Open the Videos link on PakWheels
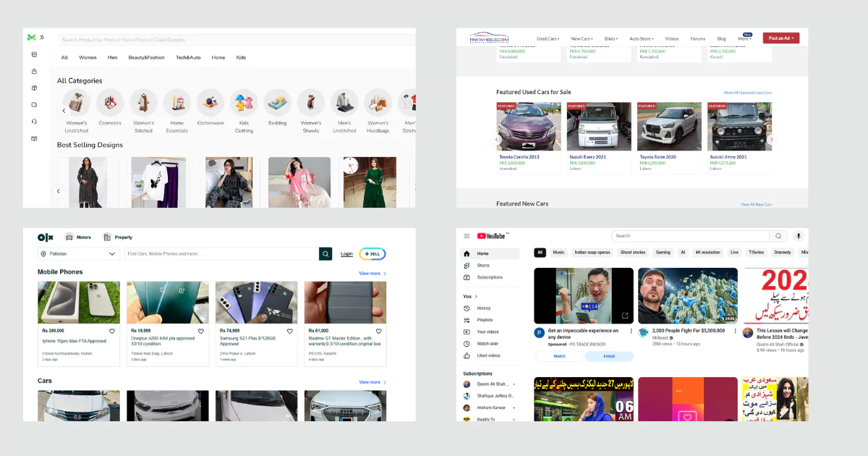 [x=672, y=38]
